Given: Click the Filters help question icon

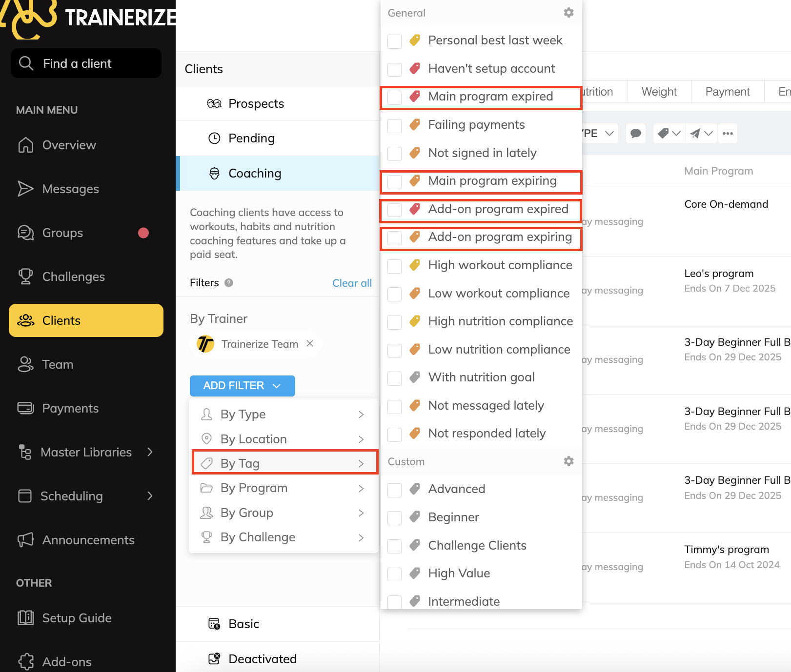Looking at the screenshot, I should [x=228, y=283].
